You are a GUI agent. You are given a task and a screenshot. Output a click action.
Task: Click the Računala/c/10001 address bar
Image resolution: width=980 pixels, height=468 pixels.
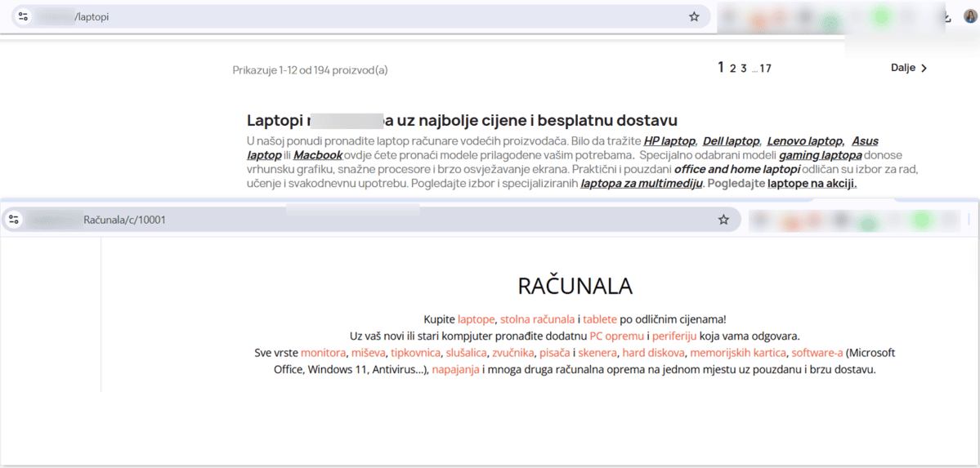point(371,220)
